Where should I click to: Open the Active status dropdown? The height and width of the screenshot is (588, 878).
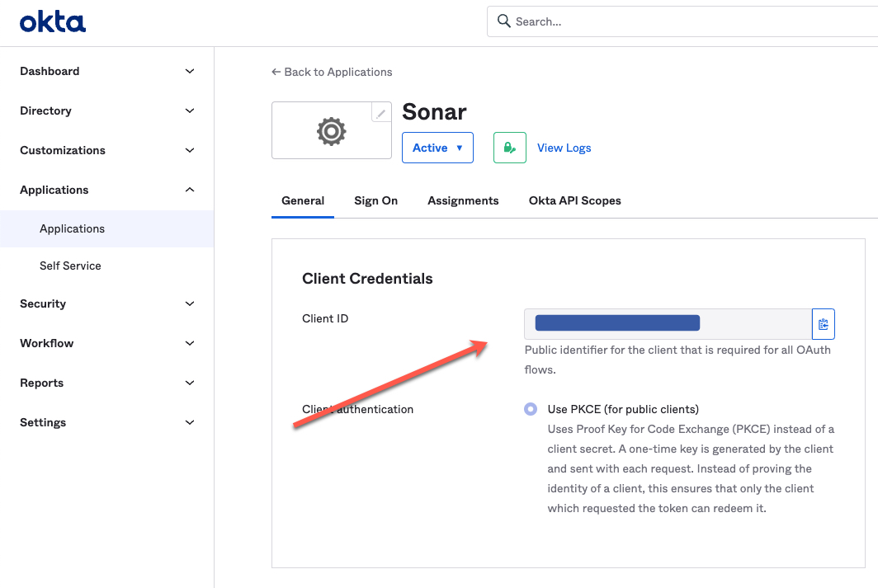coord(437,148)
